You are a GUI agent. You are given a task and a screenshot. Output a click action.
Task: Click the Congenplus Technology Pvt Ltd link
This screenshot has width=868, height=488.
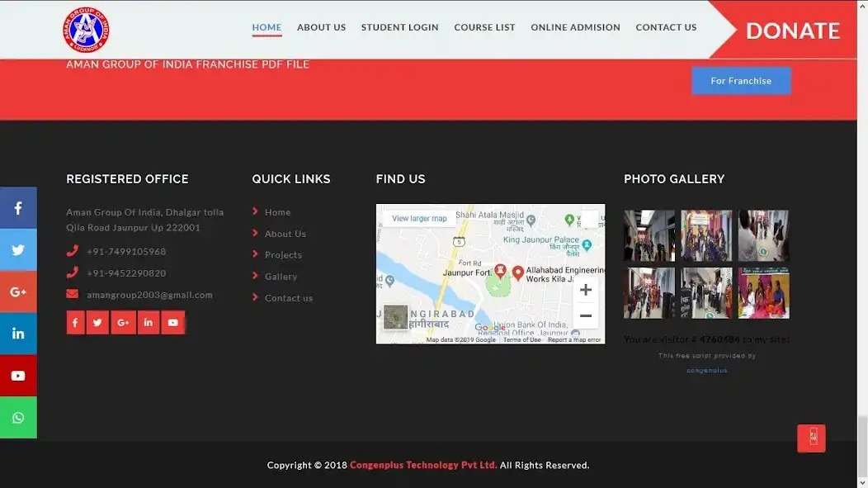423,465
